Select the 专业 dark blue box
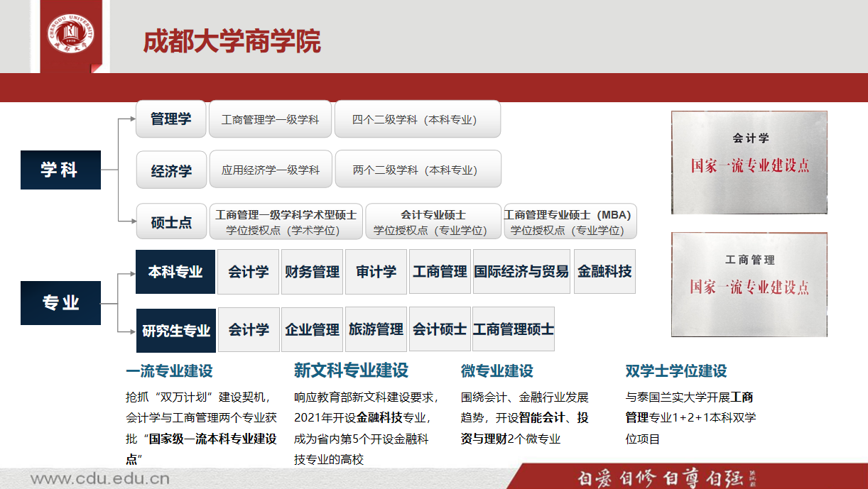 click(60, 303)
